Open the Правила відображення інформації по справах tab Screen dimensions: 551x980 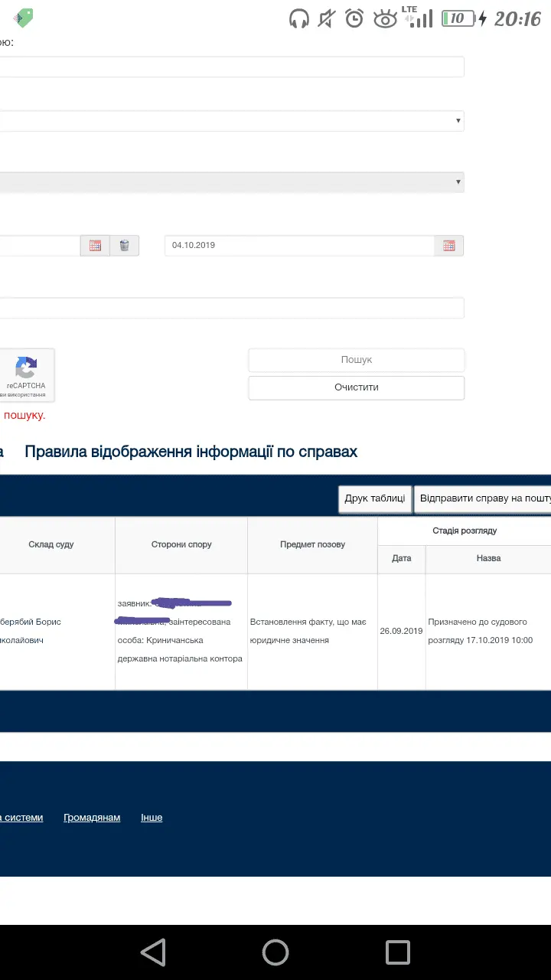tap(191, 452)
